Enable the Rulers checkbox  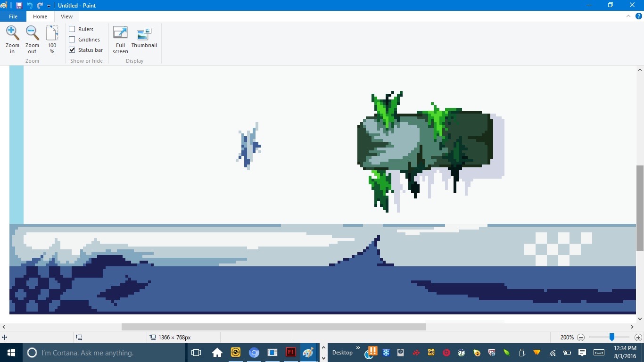pyautogui.click(x=72, y=29)
